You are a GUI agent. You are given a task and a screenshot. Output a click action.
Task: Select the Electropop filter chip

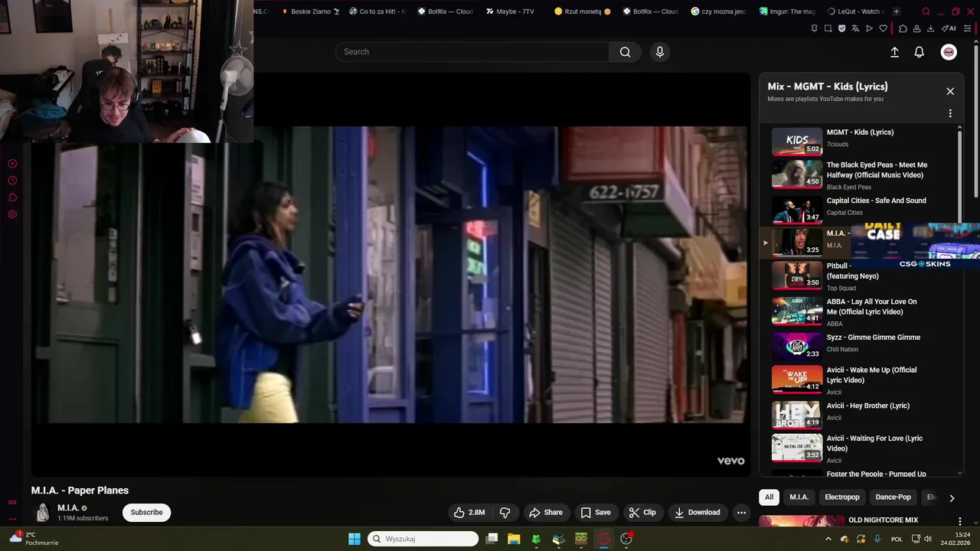(x=842, y=497)
